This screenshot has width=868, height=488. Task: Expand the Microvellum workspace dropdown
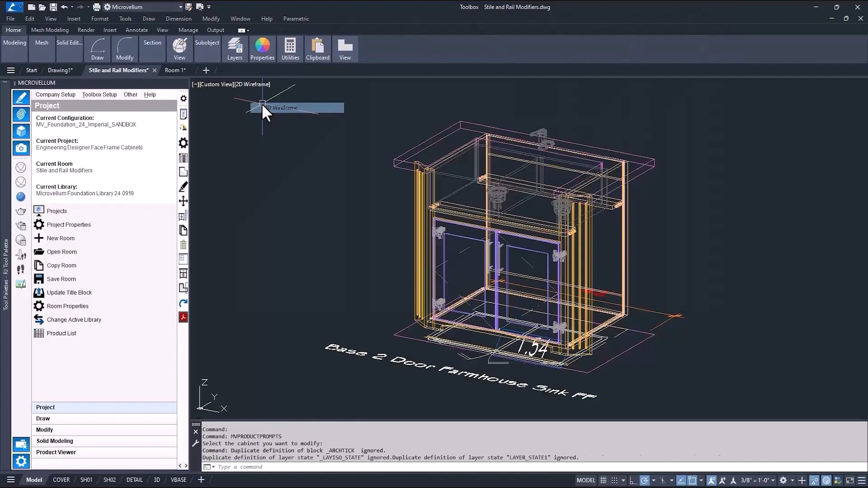coord(180,7)
